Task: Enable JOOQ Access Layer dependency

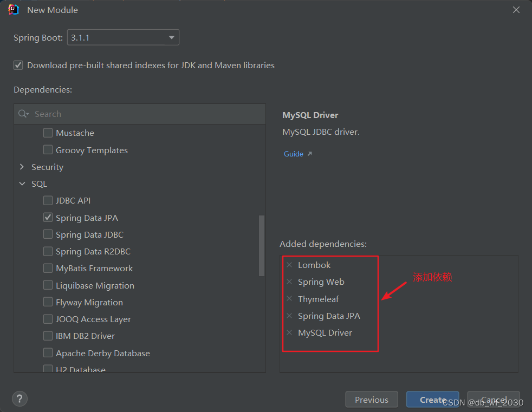Action: click(x=48, y=319)
